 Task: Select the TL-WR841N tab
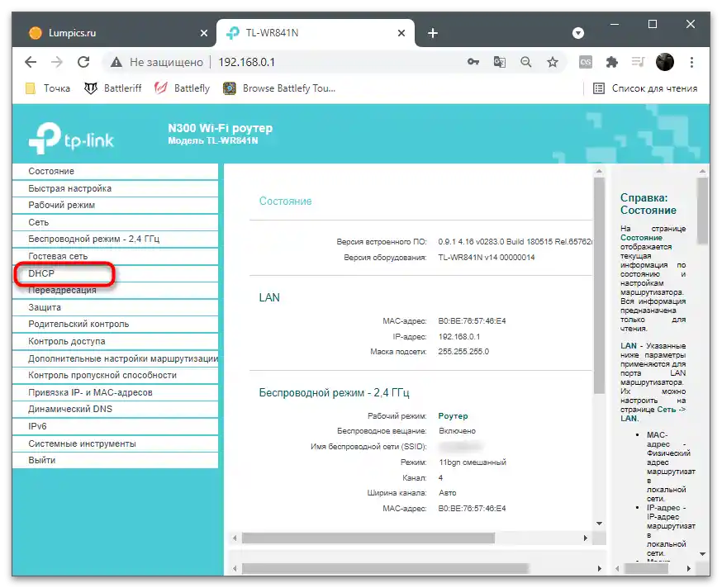pos(316,33)
